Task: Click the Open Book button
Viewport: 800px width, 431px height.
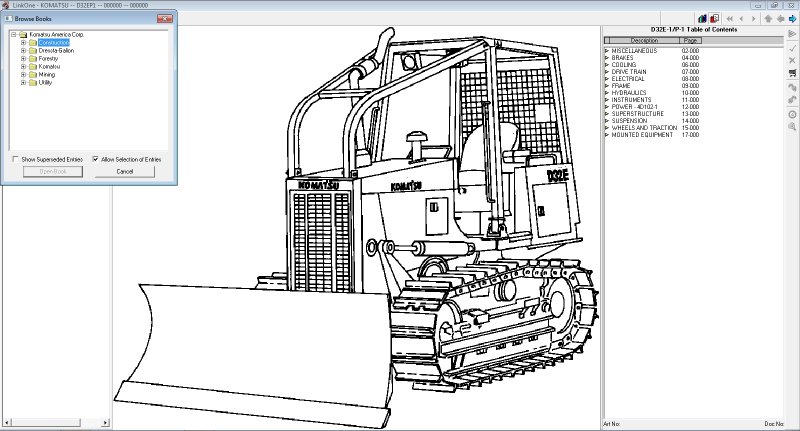Action: pos(53,172)
